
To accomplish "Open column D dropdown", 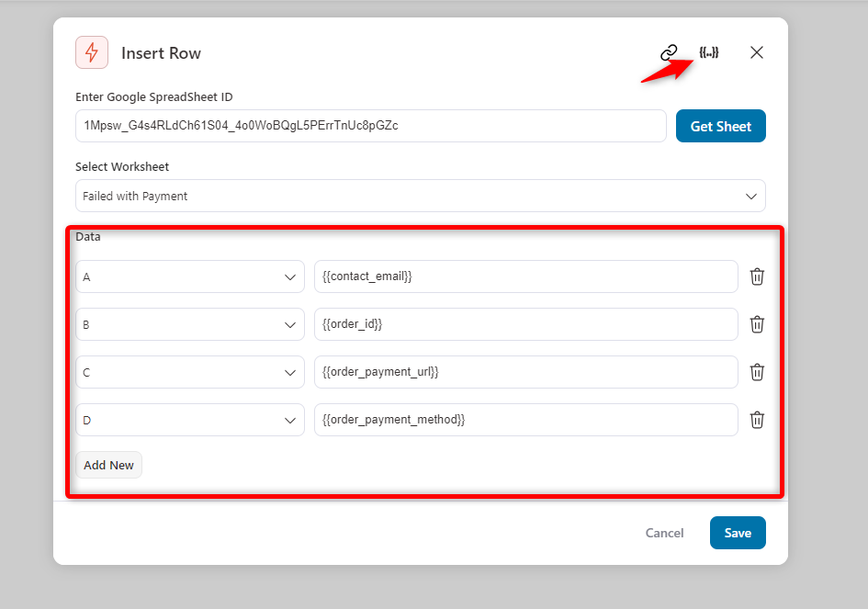I will tap(190, 420).
